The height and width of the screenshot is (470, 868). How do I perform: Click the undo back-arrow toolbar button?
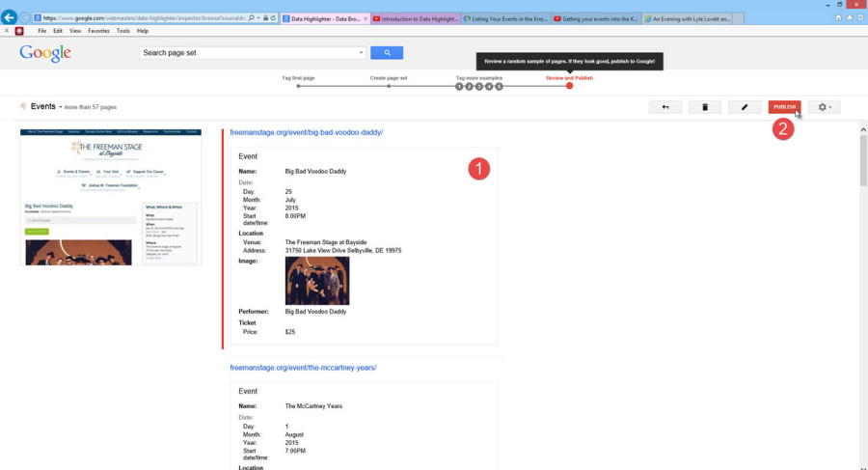pyautogui.click(x=665, y=107)
